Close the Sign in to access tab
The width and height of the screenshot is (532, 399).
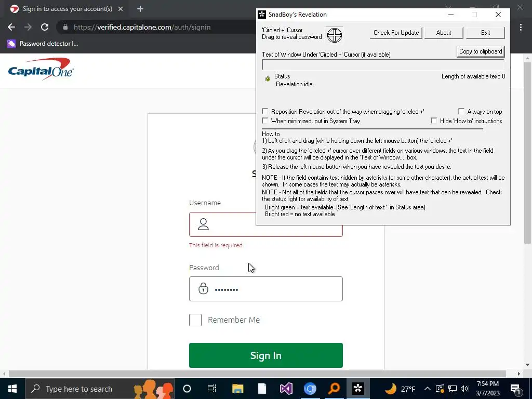point(121,9)
